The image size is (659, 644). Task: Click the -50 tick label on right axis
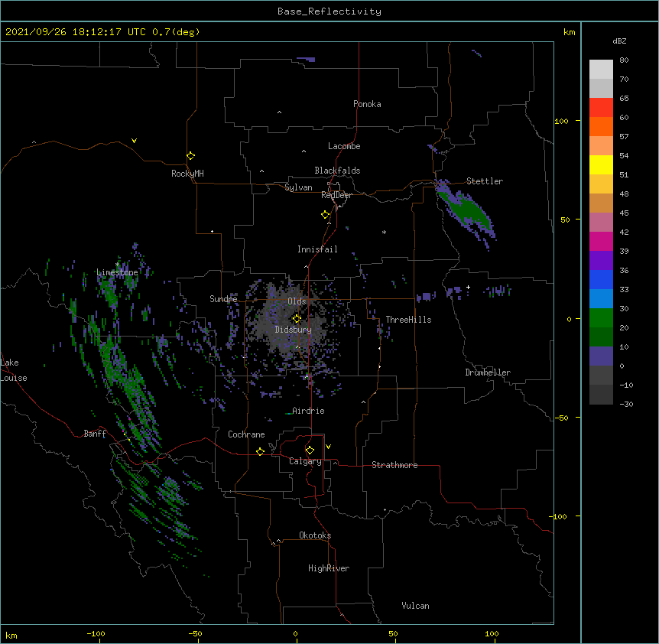coord(561,418)
